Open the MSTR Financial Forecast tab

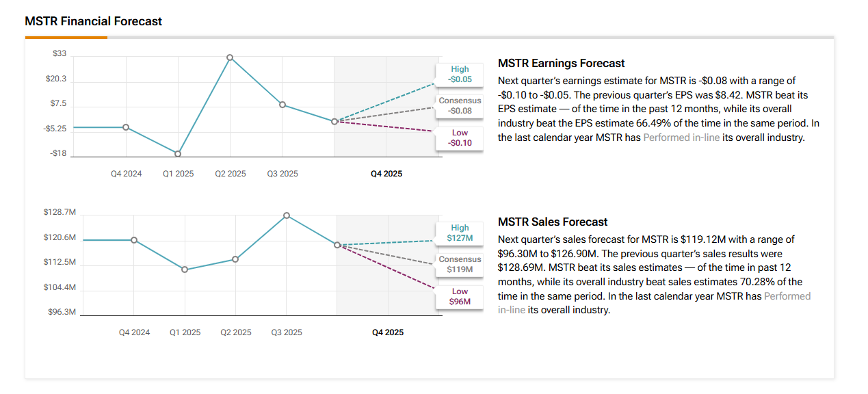pyautogui.click(x=93, y=21)
